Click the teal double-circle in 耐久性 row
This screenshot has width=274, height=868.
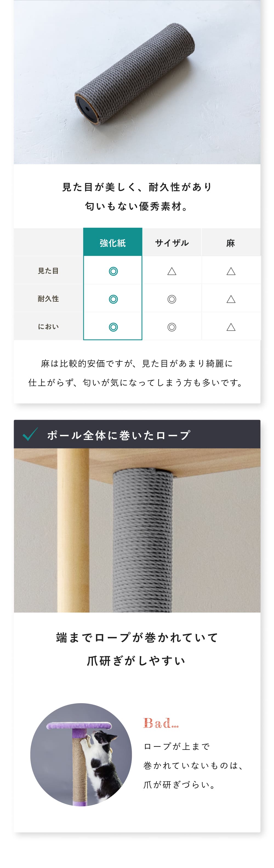click(113, 299)
